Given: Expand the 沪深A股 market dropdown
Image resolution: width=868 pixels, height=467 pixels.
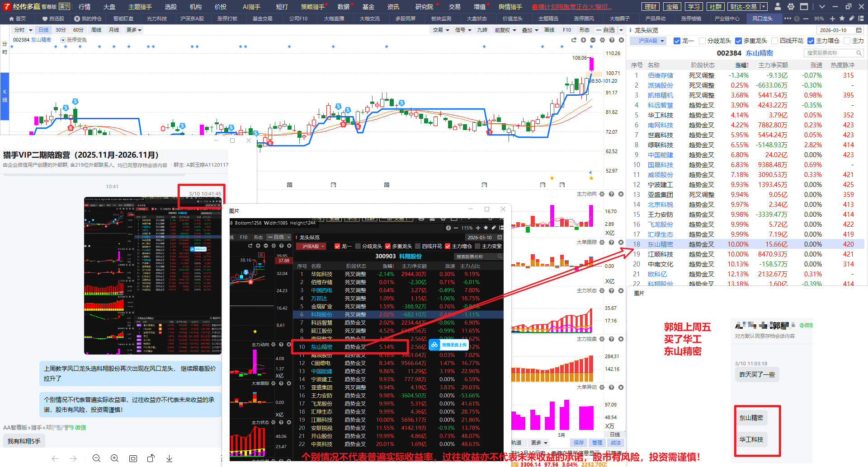Looking at the screenshot, I should [x=651, y=41].
